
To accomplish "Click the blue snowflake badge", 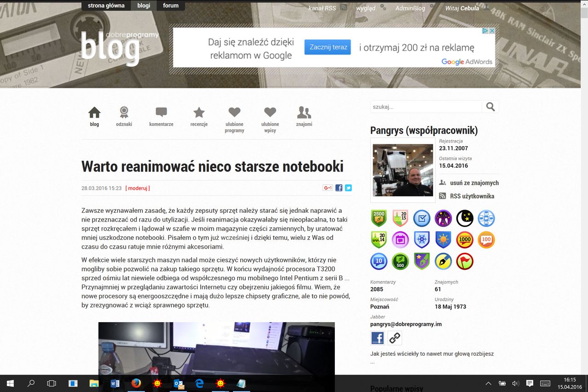I will pyautogui.click(x=422, y=240).
